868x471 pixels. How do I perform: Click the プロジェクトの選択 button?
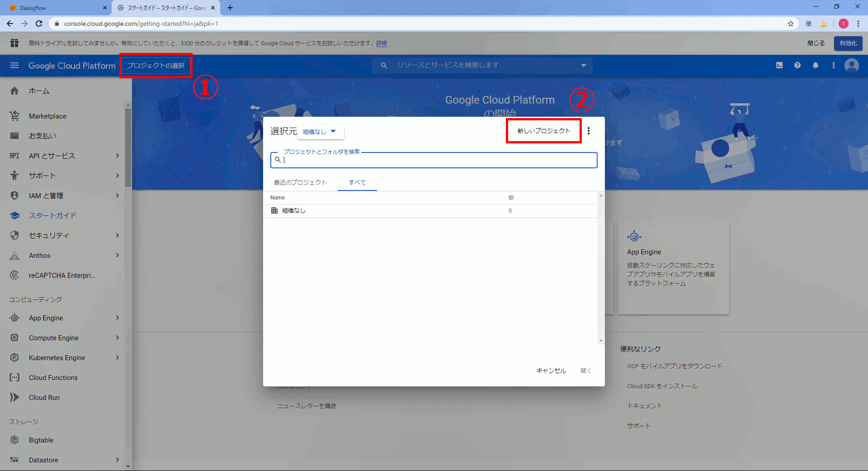(x=156, y=66)
